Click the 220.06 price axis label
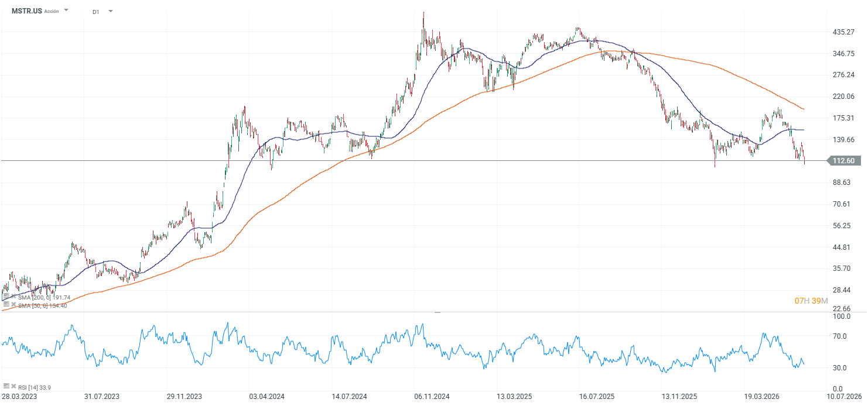 click(x=842, y=97)
